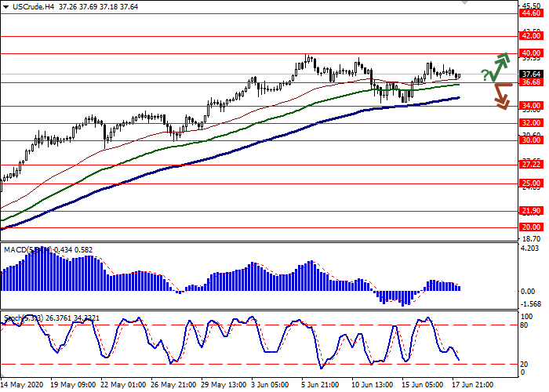The image size is (549, 392).
Task: Click the 20.00 price level label
Action: pyautogui.click(x=531, y=227)
